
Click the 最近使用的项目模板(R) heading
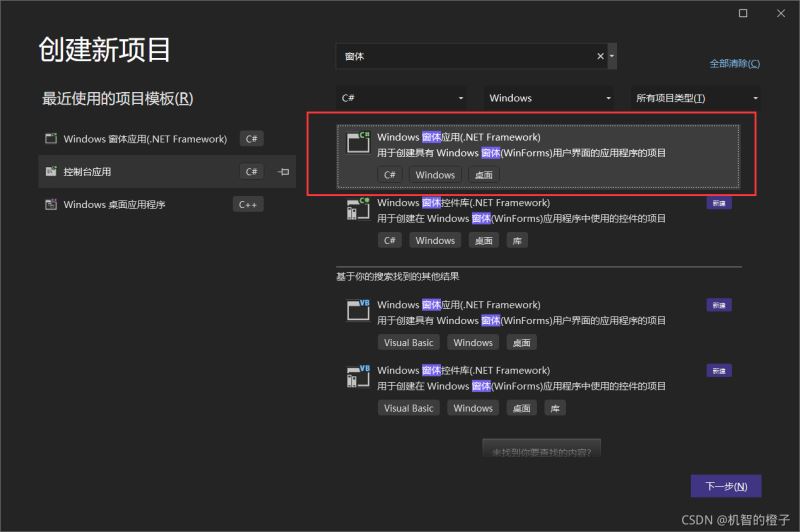[117, 98]
